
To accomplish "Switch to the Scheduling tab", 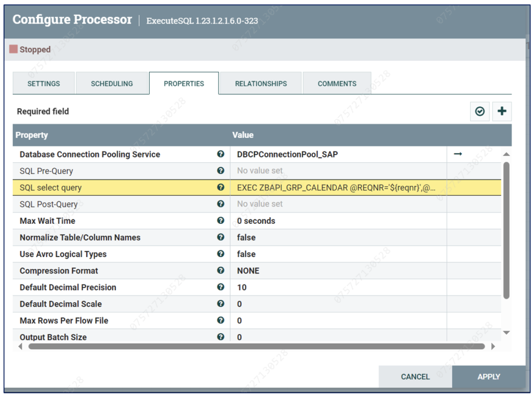I will coord(112,84).
